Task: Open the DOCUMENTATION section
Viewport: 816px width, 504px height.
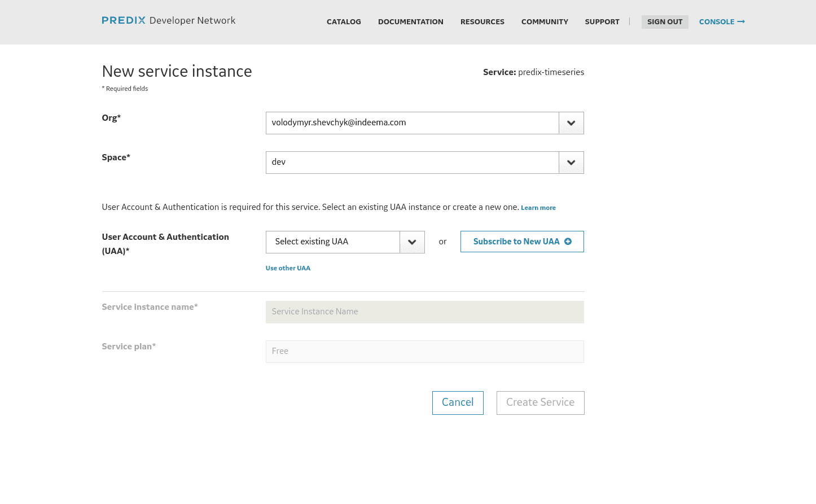Action: tap(410, 22)
